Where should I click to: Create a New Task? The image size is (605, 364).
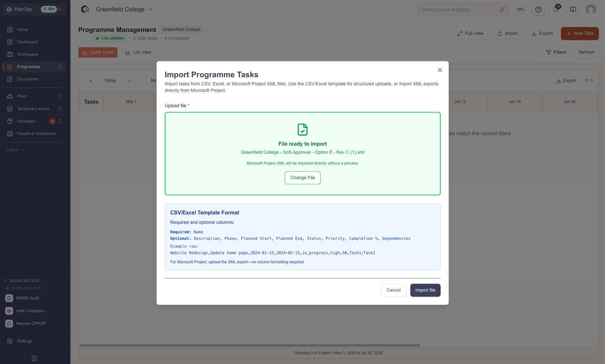(x=580, y=34)
